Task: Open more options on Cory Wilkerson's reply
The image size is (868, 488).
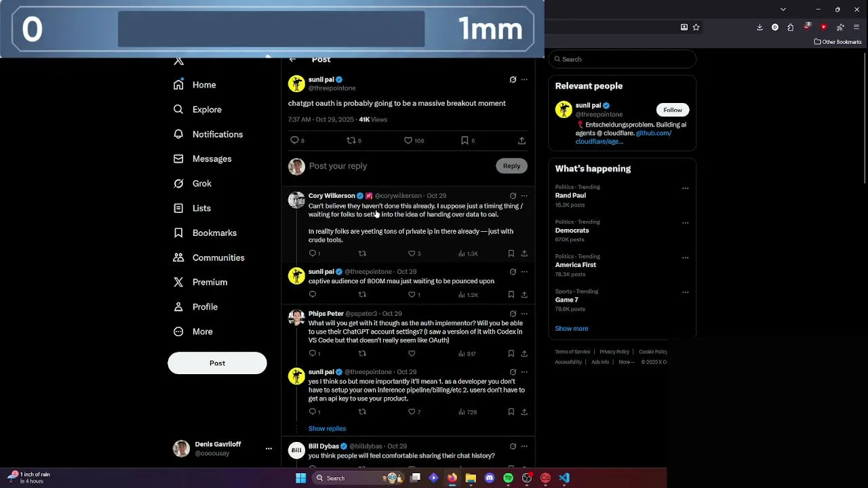Action: pyautogui.click(x=524, y=196)
